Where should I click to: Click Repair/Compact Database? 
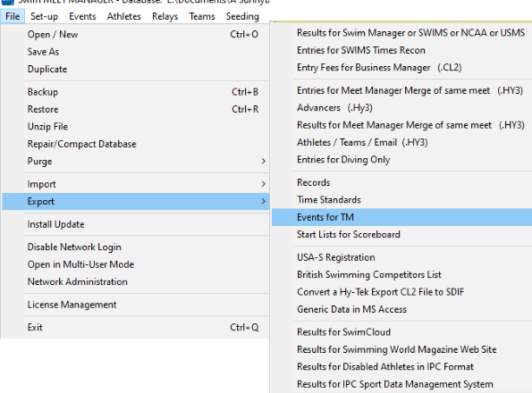click(136, 144)
